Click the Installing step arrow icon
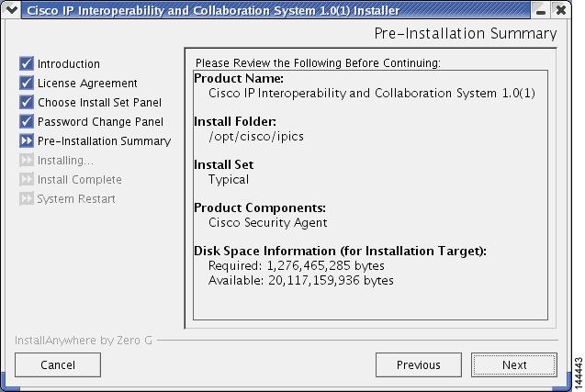The image size is (585, 392). (27, 161)
